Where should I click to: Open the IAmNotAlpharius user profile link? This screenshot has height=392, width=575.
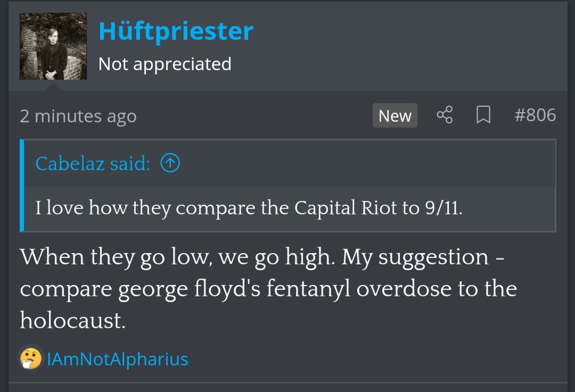(x=118, y=359)
